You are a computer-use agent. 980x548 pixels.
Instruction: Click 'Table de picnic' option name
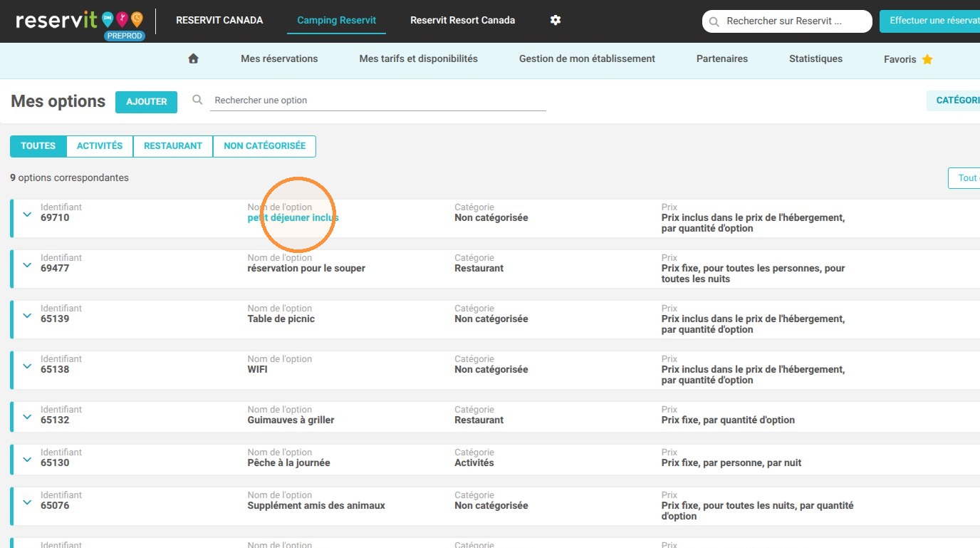point(281,319)
